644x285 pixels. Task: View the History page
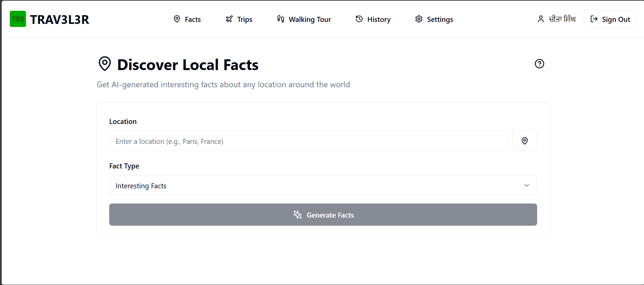point(373,19)
